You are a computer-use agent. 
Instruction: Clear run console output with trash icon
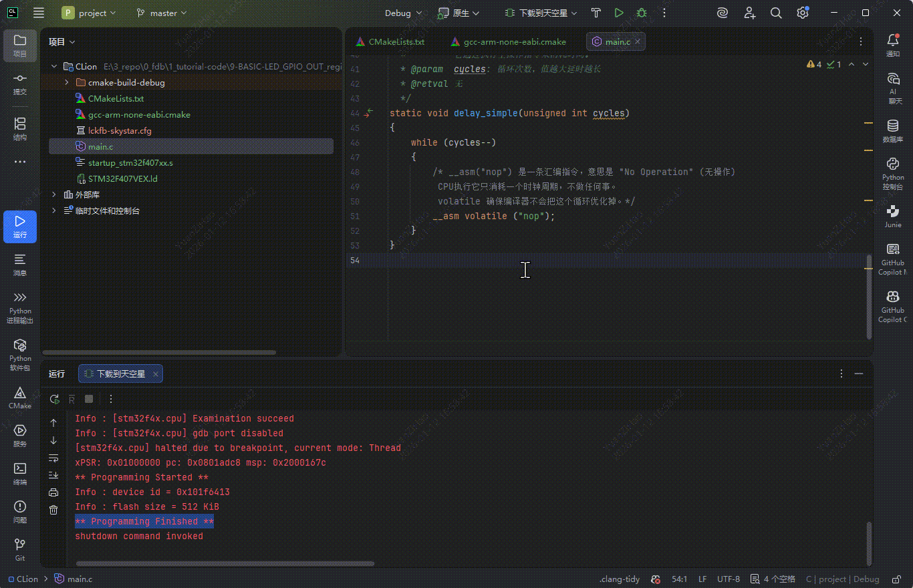pyautogui.click(x=53, y=510)
